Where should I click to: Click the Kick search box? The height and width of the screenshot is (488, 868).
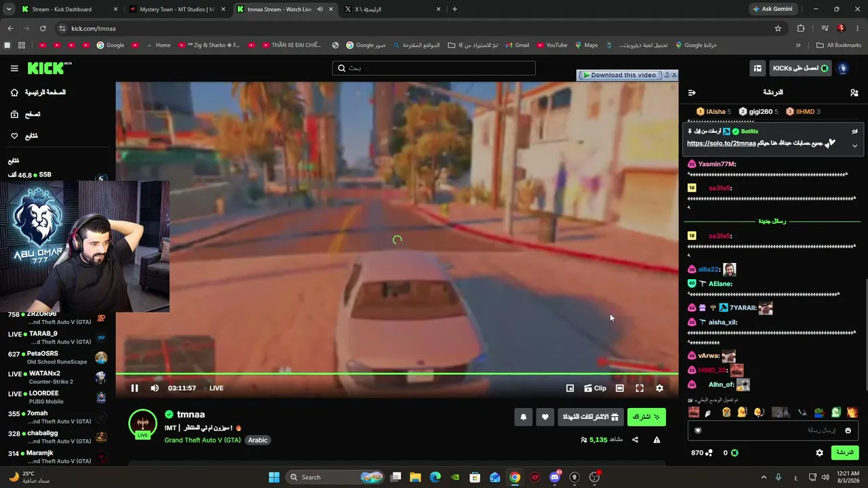pos(434,68)
